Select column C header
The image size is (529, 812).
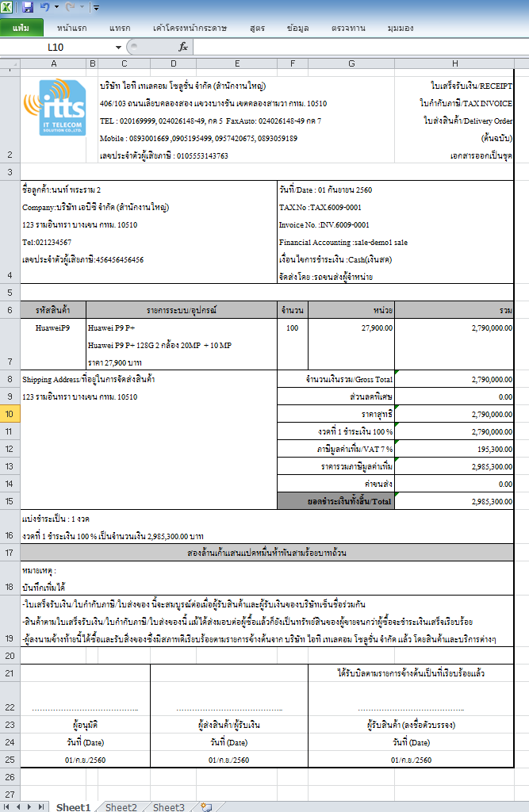coord(125,63)
